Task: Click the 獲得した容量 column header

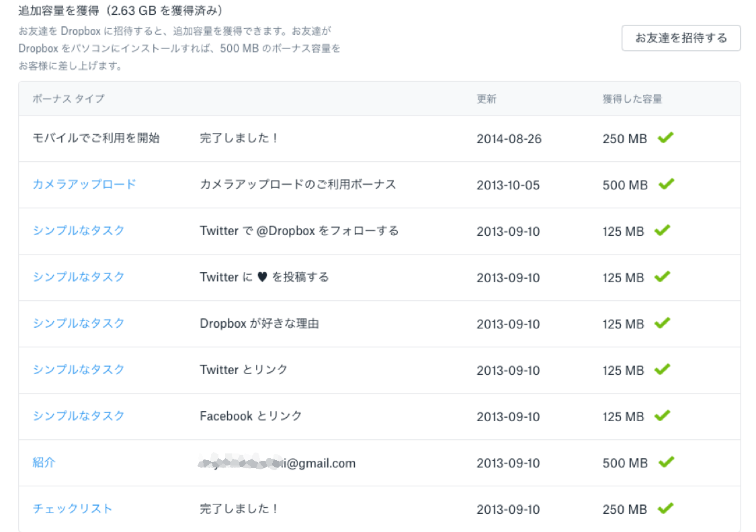Action: (632, 99)
